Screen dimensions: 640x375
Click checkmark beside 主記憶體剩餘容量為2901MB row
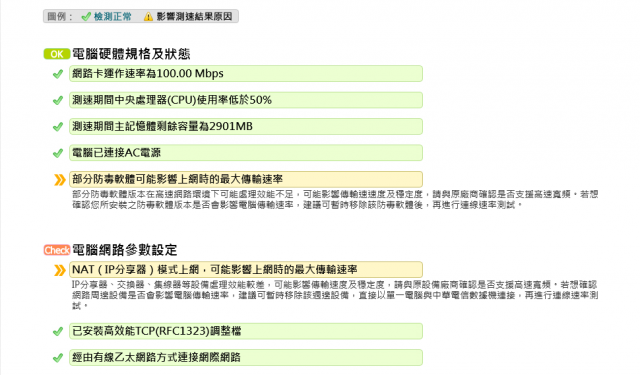(x=58, y=127)
